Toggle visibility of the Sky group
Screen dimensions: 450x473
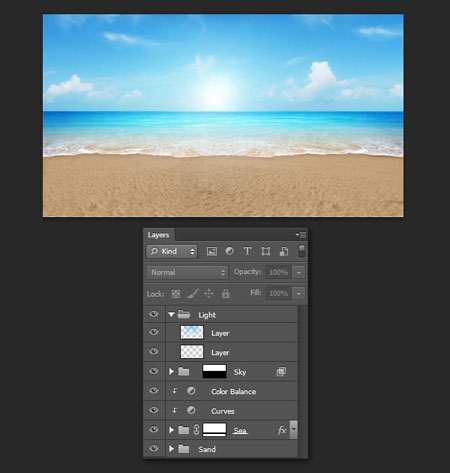click(154, 371)
